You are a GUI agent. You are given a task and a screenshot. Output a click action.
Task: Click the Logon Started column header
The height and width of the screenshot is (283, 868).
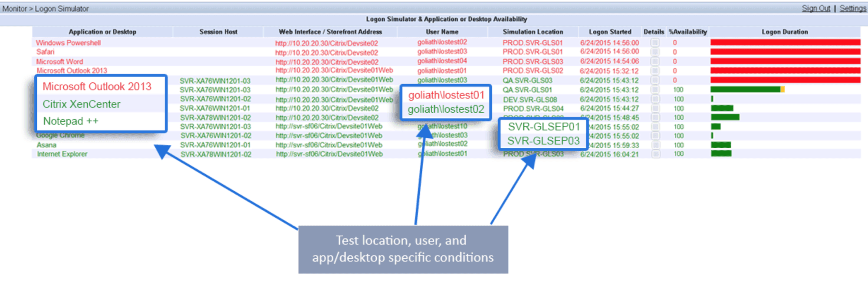coord(610,32)
